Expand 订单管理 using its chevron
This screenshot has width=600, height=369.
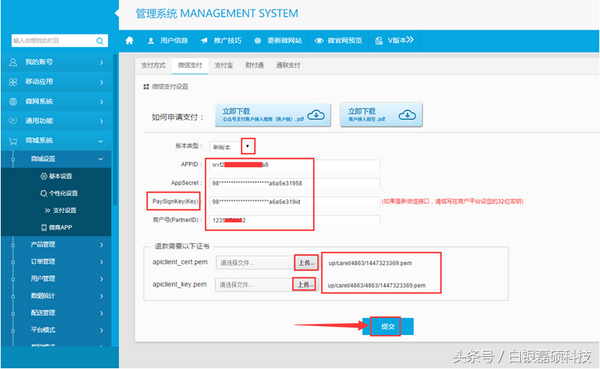101,262
